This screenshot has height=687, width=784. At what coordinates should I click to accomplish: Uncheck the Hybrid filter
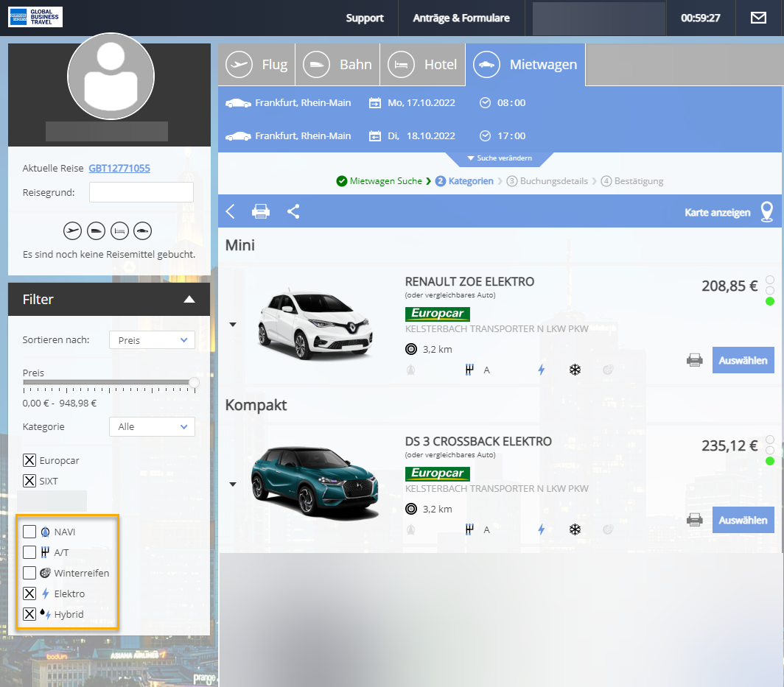(x=29, y=614)
